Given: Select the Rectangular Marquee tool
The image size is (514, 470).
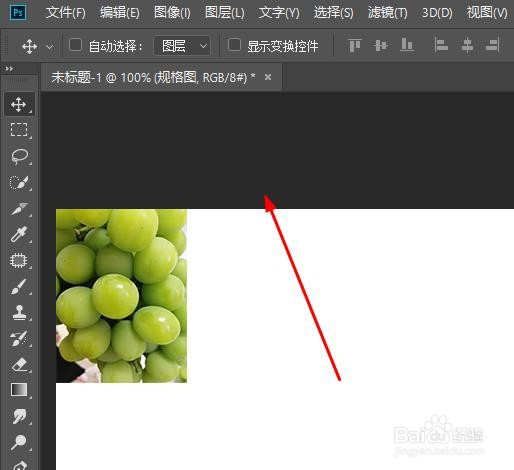Looking at the screenshot, I should [x=19, y=130].
